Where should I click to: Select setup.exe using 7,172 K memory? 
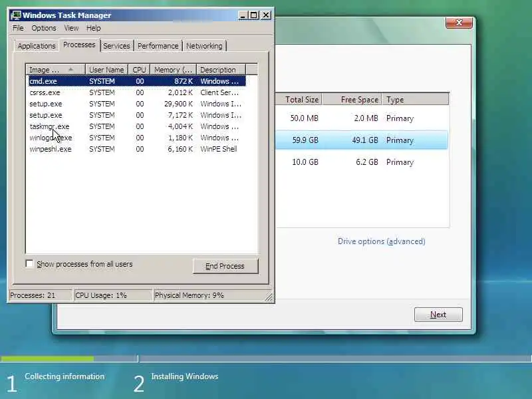coord(137,115)
